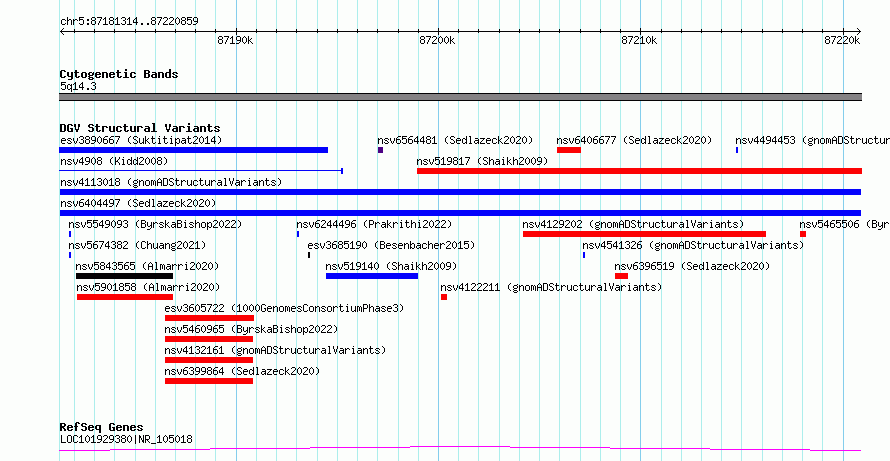Click the red bar under nsv5460965
The image size is (890, 461).
tap(209, 339)
